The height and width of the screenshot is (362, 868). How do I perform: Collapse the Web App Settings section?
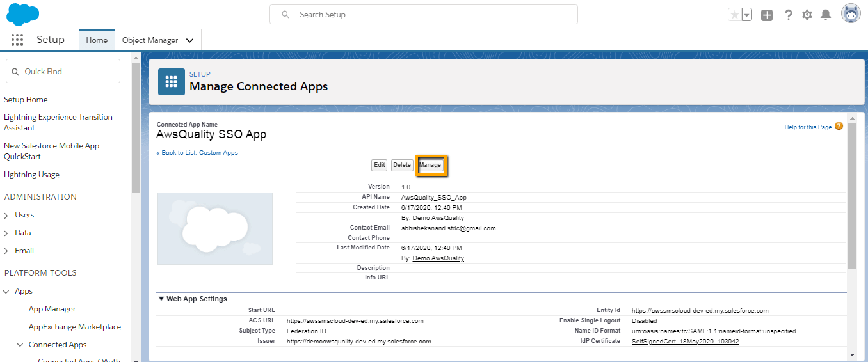coord(161,299)
